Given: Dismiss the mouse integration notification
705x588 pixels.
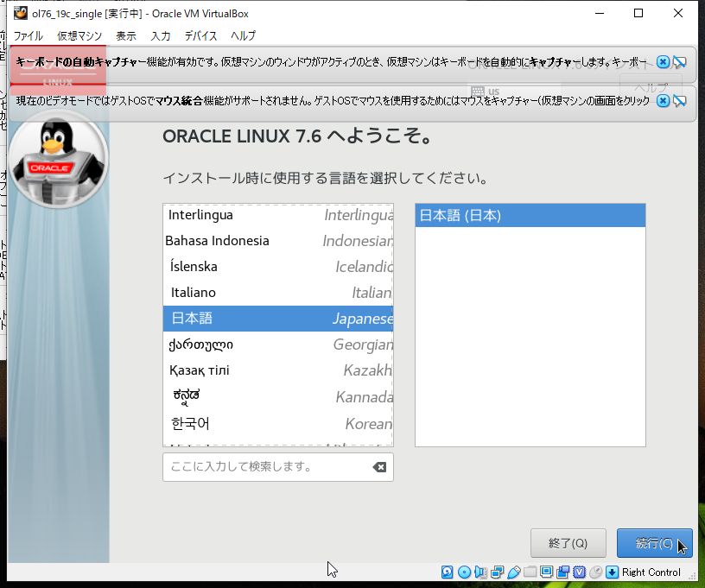Looking at the screenshot, I should pos(662,101).
